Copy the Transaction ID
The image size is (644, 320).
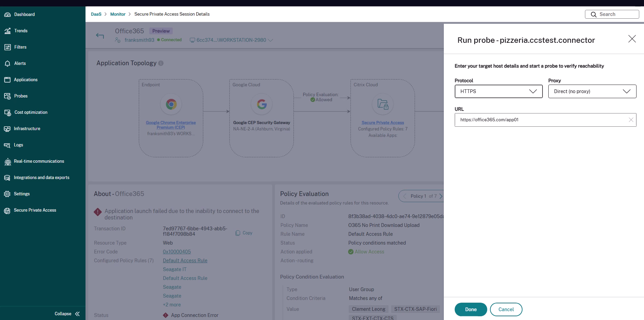244,233
